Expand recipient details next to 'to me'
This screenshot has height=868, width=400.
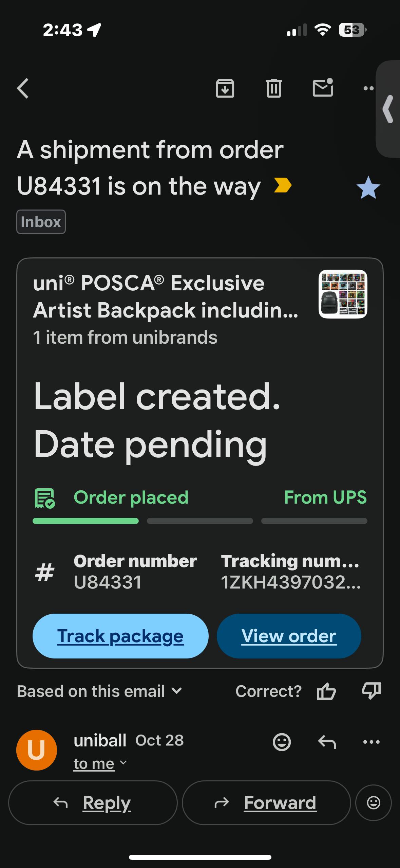(x=123, y=763)
